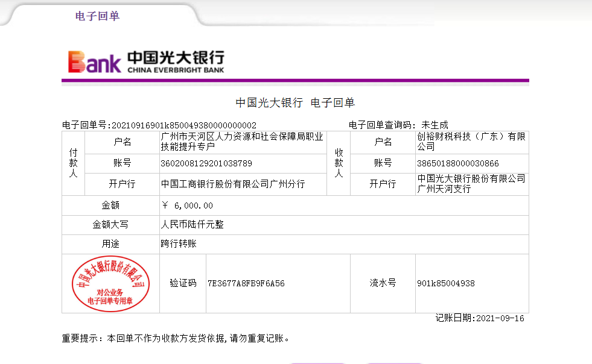Screen dimensions: 592x364
Task: Click the 验证码 label cell
Action: 183,283
